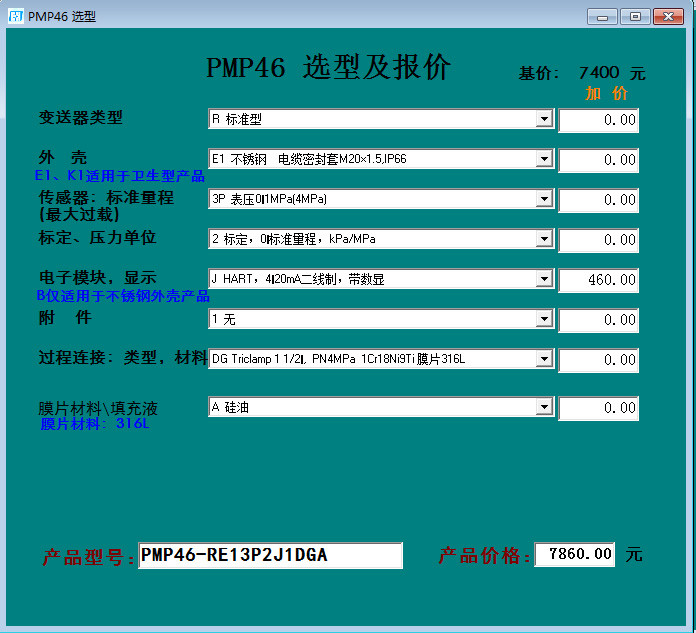Expand the 标定、压力单位 dropdown

(x=544, y=239)
